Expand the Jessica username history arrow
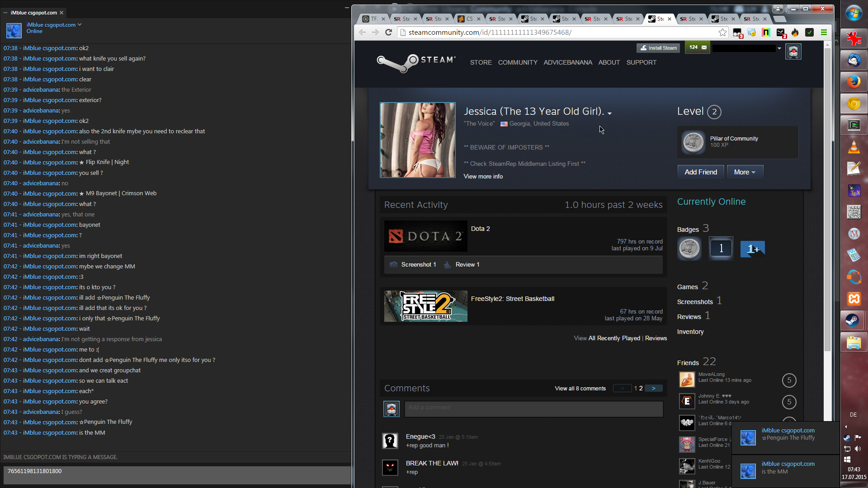The width and height of the screenshot is (868, 488). pyautogui.click(x=610, y=113)
